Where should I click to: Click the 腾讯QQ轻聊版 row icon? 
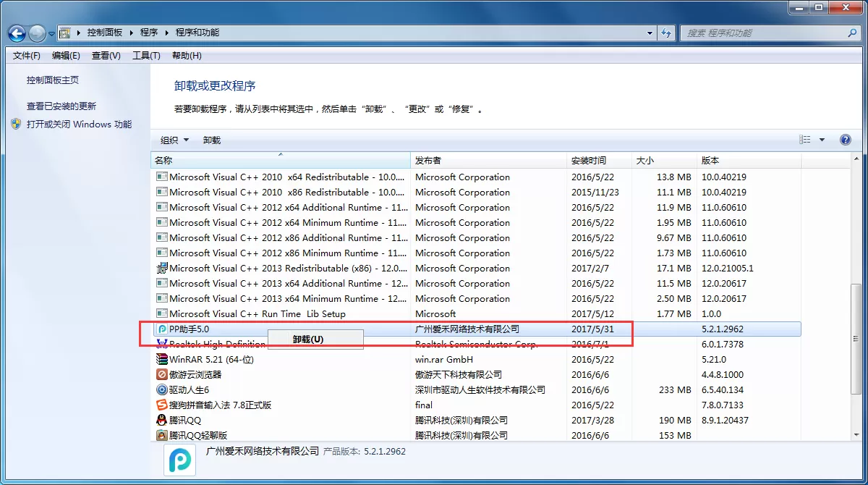(163, 435)
